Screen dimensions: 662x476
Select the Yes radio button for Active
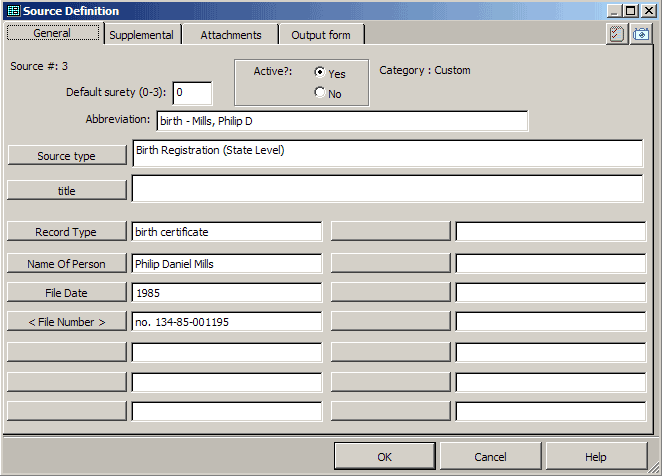(x=320, y=73)
